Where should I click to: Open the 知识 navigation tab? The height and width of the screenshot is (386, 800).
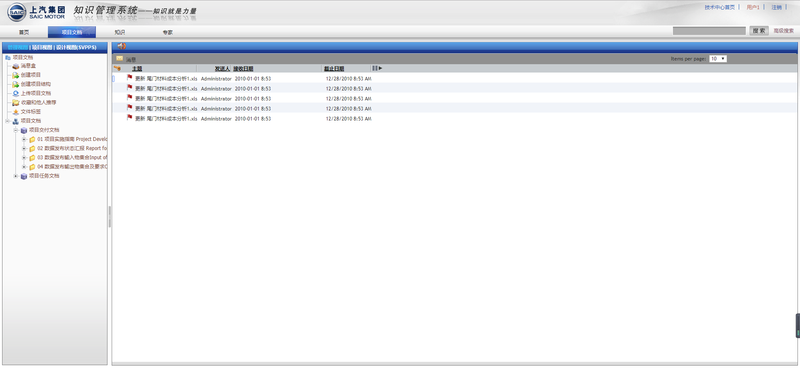[x=120, y=32]
